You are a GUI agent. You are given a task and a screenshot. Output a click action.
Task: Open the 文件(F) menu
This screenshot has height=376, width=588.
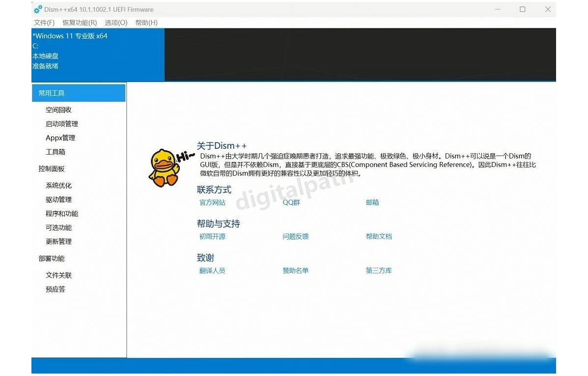(45, 23)
